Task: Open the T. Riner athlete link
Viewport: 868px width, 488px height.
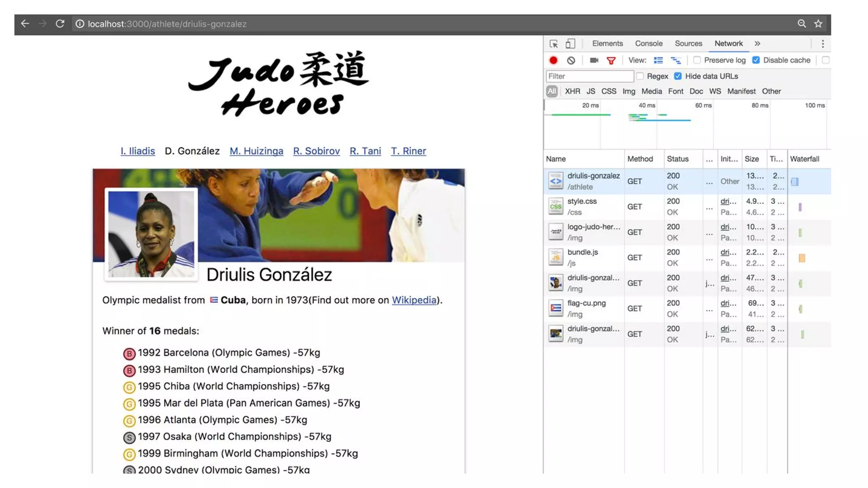Action: (x=408, y=151)
